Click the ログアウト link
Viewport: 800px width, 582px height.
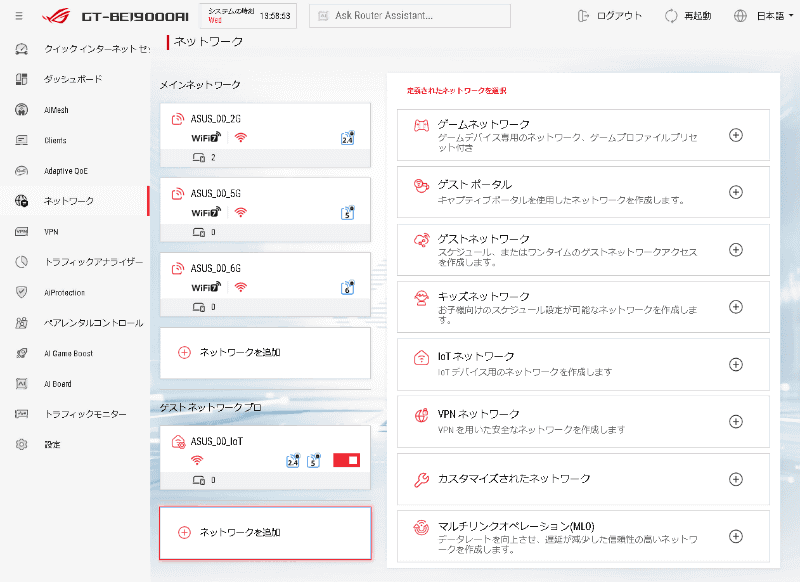[619, 16]
